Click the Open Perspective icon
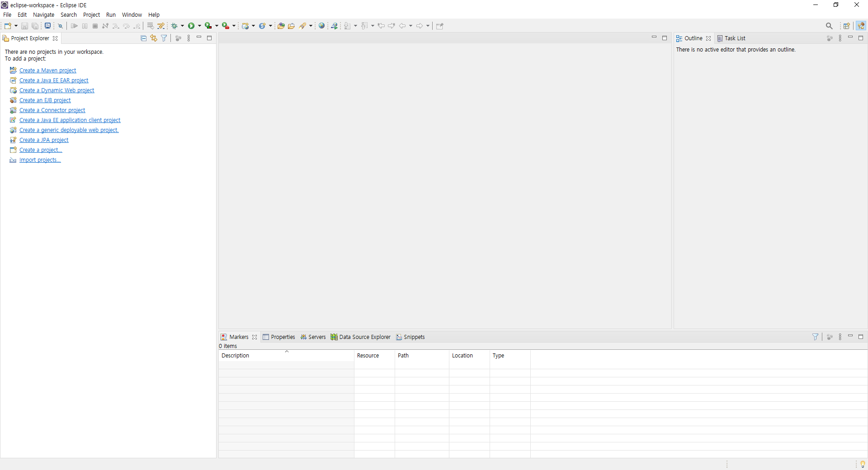This screenshot has height=470, width=868. (846, 26)
